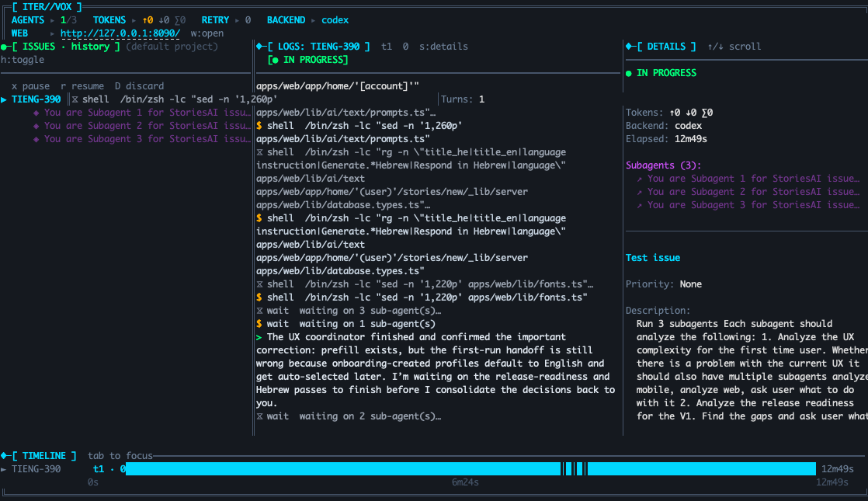Screen dimensions: 868x501
Task: Click the diamond icon beside the DETAILS header
Action: (x=627, y=46)
